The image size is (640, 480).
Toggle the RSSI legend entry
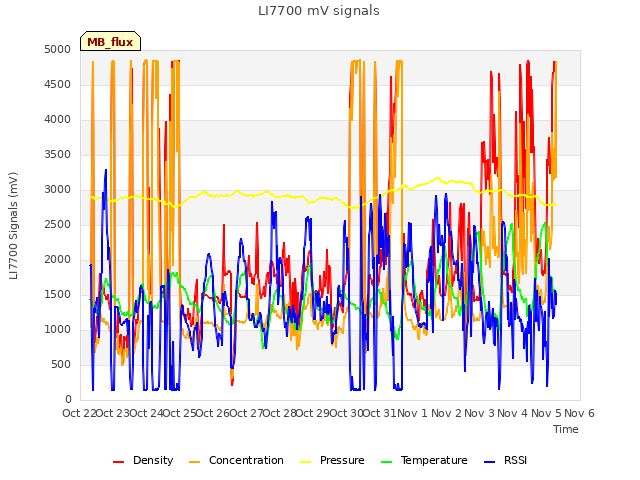point(505,460)
